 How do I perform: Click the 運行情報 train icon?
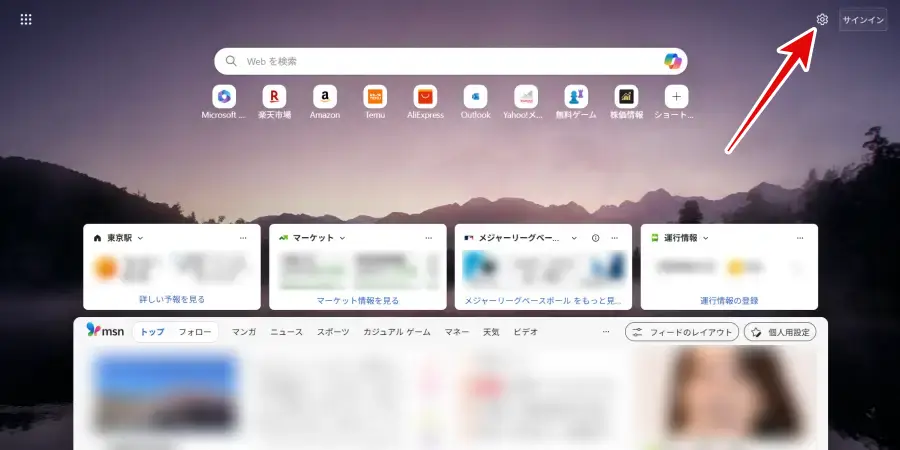click(x=655, y=238)
